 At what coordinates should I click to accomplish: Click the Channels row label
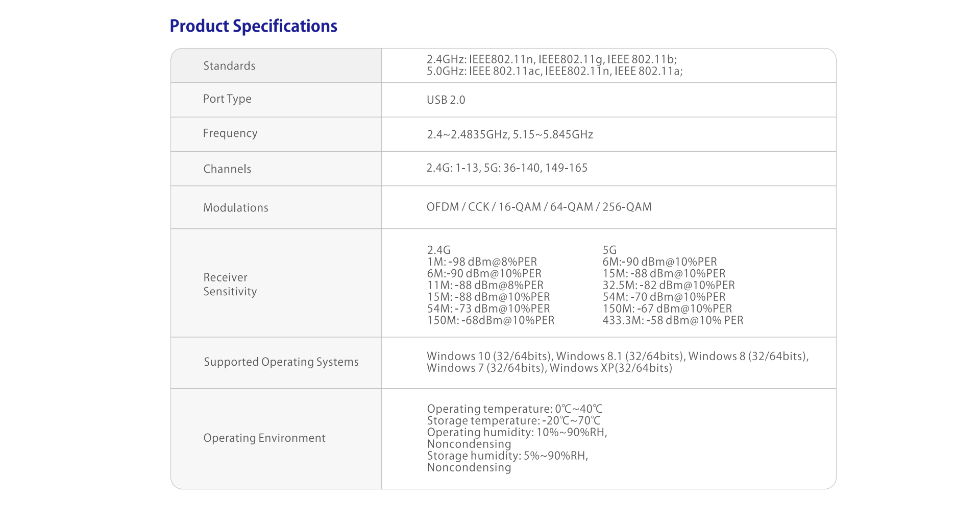click(x=227, y=169)
